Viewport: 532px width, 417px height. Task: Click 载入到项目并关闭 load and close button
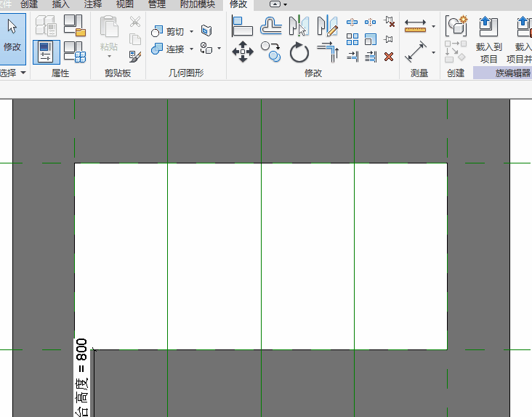tap(519, 39)
